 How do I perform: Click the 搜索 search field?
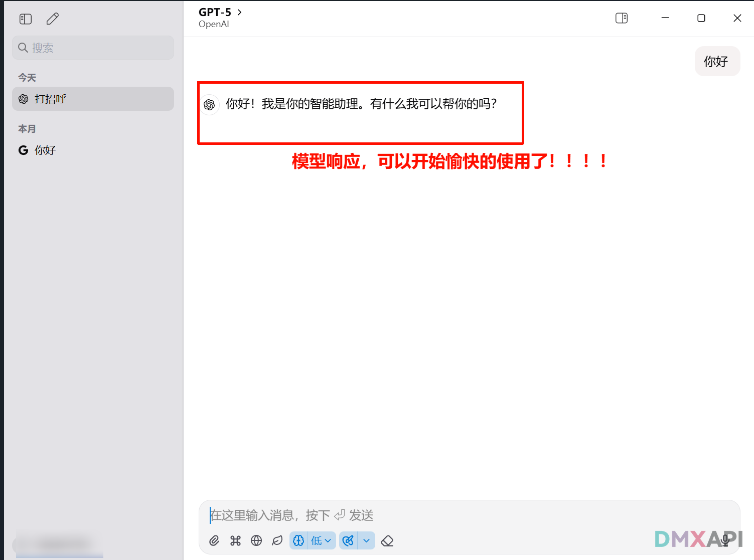click(x=93, y=48)
